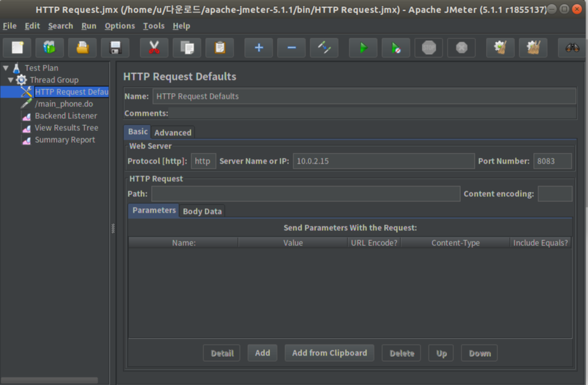Select View Results Tree in the tree
Viewport: 588px width, 385px height.
coord(66,128)
